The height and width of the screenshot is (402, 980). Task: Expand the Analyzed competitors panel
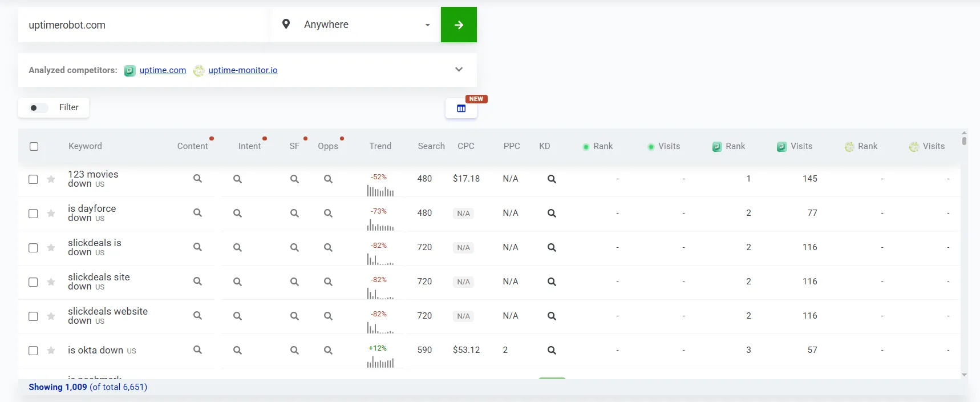tap(459, 70)
